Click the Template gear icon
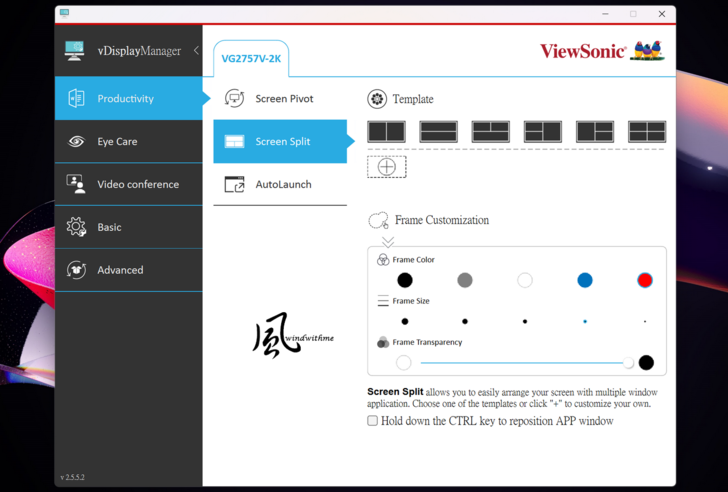Viewport: 728px width, 492px height. coord(377,99)
